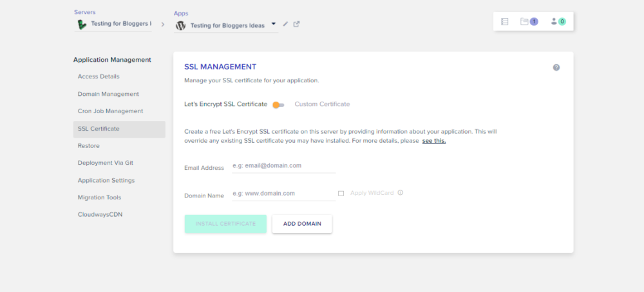Follow the 'see this.' link

pyautogui.click(x=434, y=141)
